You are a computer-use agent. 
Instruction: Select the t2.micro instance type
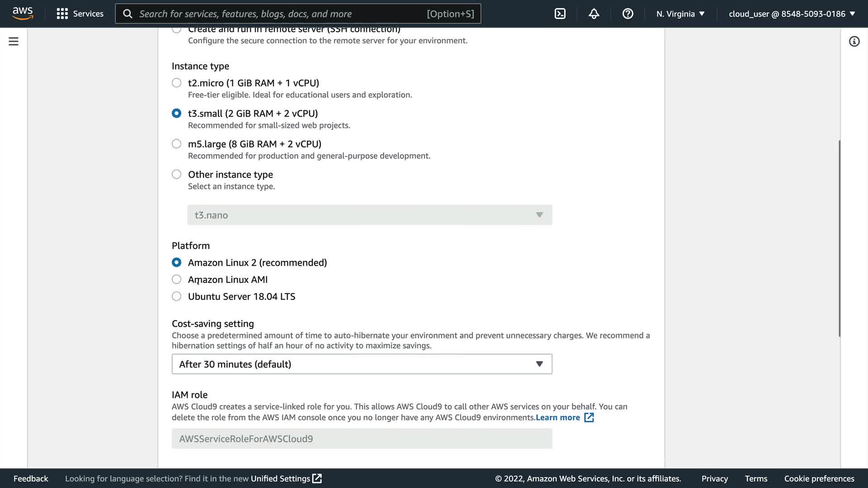[176, 83]
